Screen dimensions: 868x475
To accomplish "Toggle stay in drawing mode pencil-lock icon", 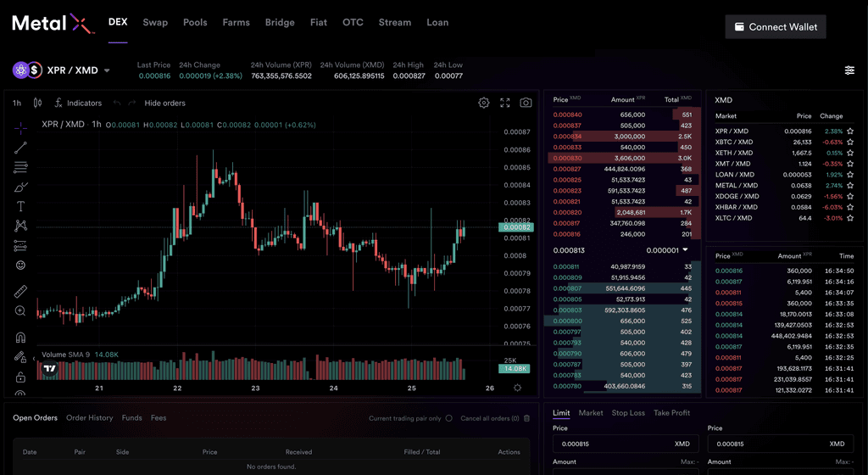I will coord(20,357).
